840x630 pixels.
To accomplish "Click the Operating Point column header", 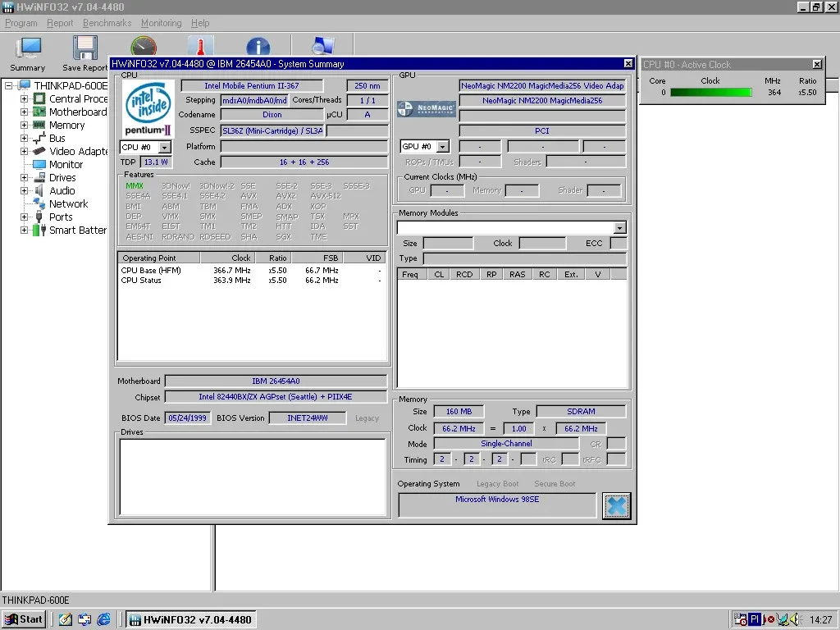I will tap(158, 258).
